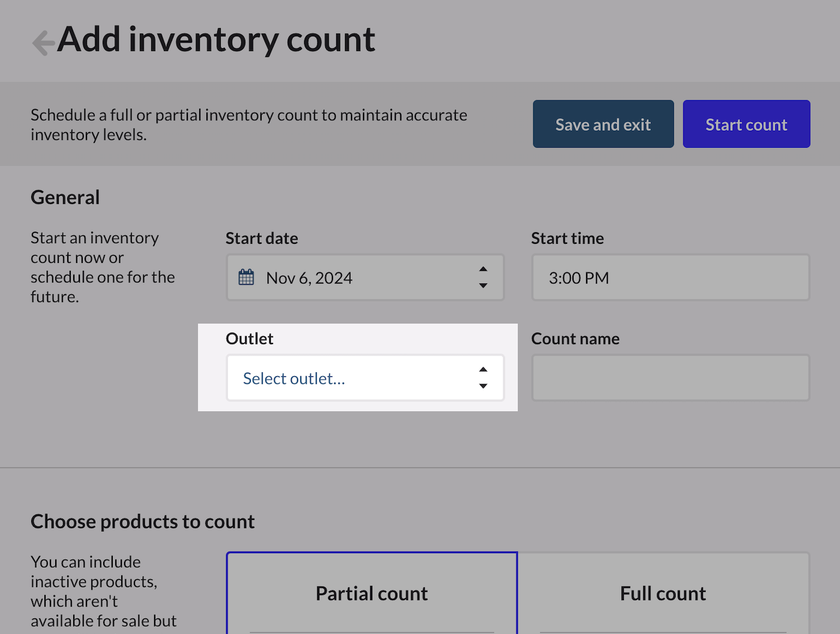Switch to the Full count tab
The image size is (840, 634).
tap(663, 593)
